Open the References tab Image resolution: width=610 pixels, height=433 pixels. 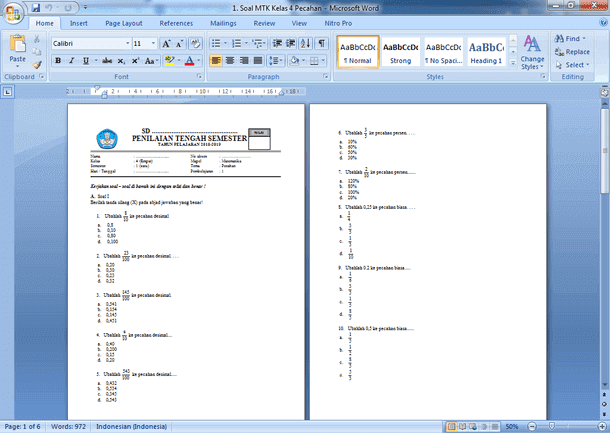click(x=176, y=23)
